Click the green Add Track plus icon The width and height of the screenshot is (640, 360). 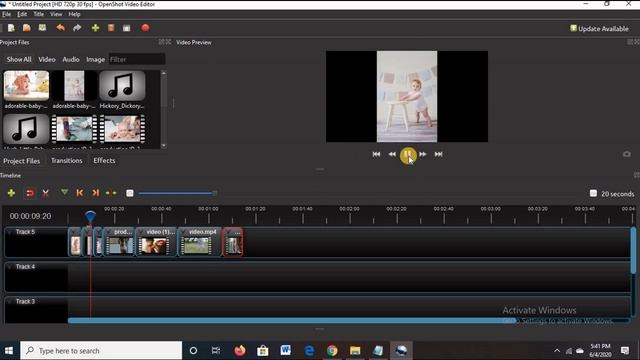(11, 193)
